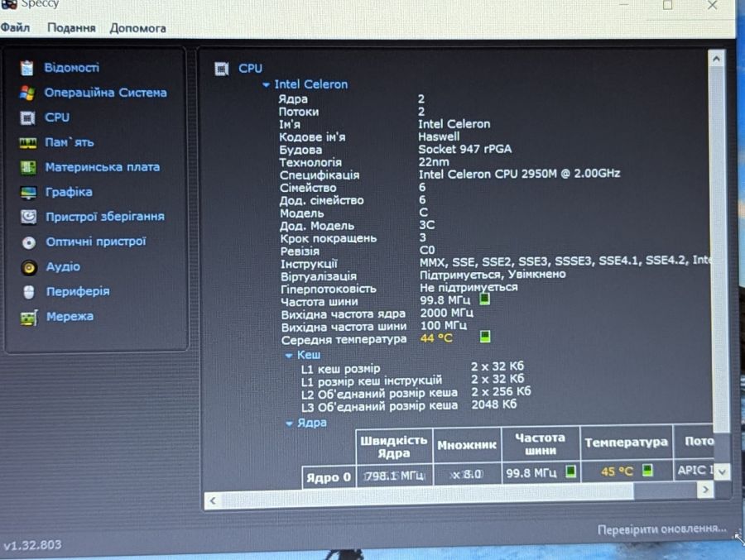Image resolution: width=745 pixels, height=560 pixels.
Task: Click the v1.32.803 version label
Action: pyautogui.click(x=32, y=545)
